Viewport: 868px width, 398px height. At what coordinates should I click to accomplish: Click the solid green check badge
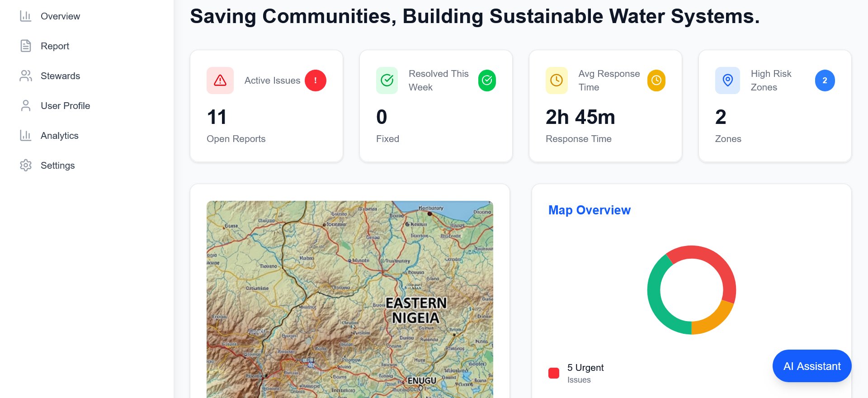click(x=487, y=81)
